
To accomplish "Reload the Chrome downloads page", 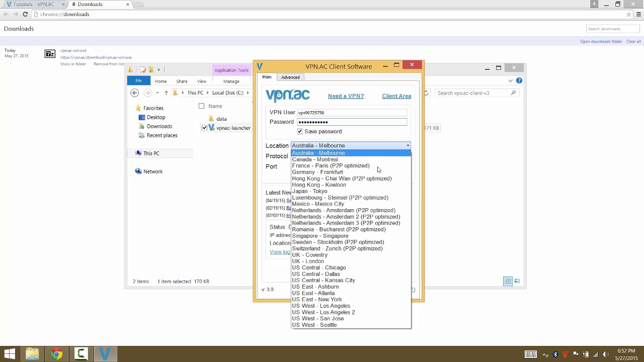I will (25, 14).
